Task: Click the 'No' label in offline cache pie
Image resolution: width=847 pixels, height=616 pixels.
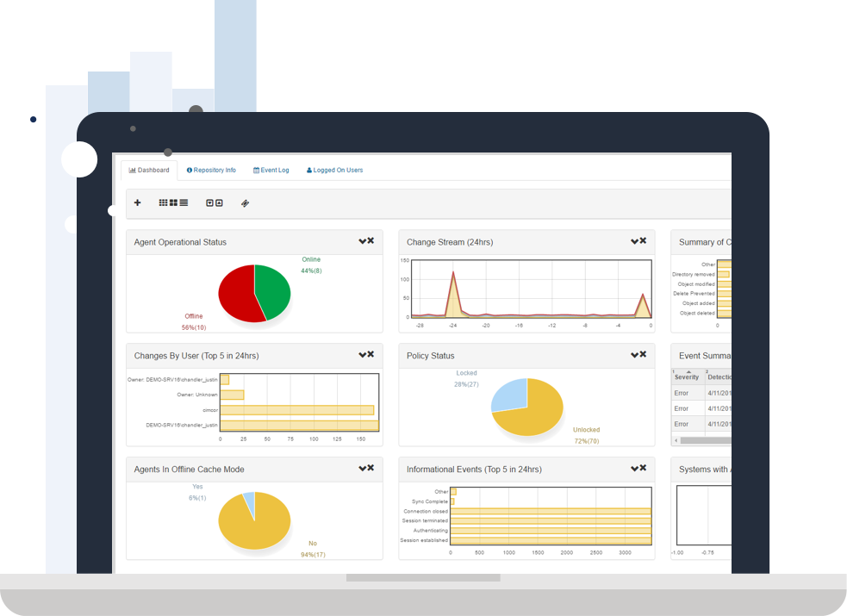Action: coord(313,543)
